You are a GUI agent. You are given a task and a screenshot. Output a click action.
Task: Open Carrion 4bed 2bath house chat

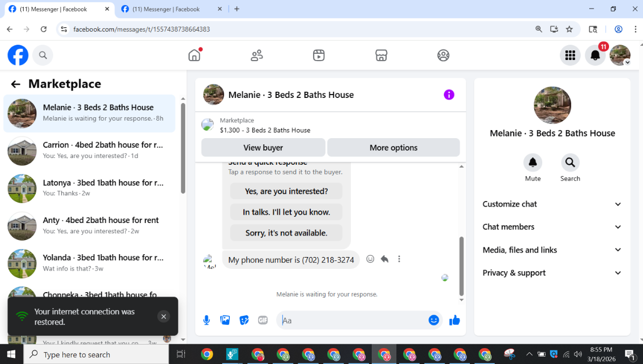click(x=89, y=151)
